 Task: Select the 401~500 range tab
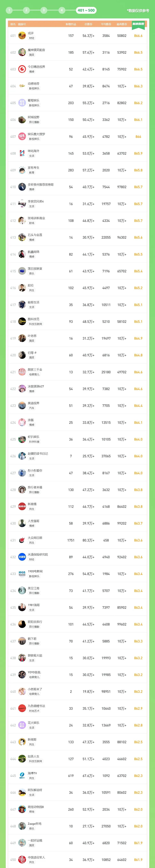[86, 10]
